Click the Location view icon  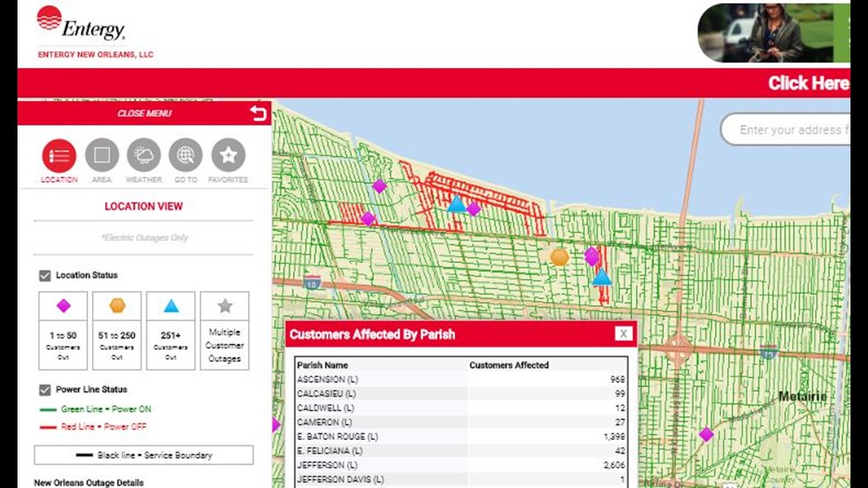[59, 155]
